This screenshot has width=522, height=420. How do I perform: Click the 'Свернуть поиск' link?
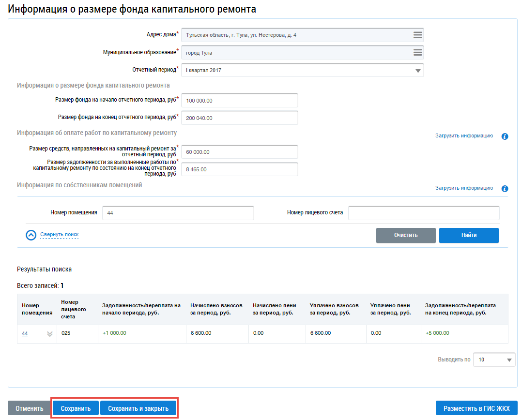59,235
